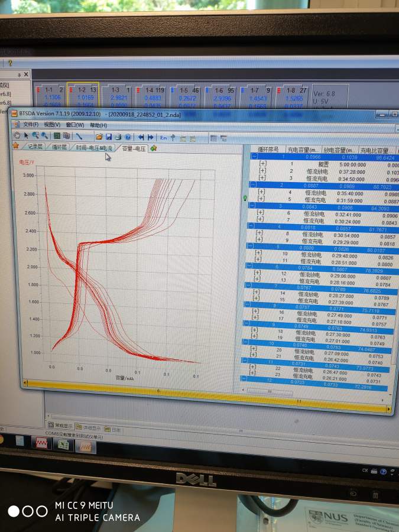Viewport: 399px width, 532px height.
Task: Select the arrow pointer tool
Action: pos(26,136)
